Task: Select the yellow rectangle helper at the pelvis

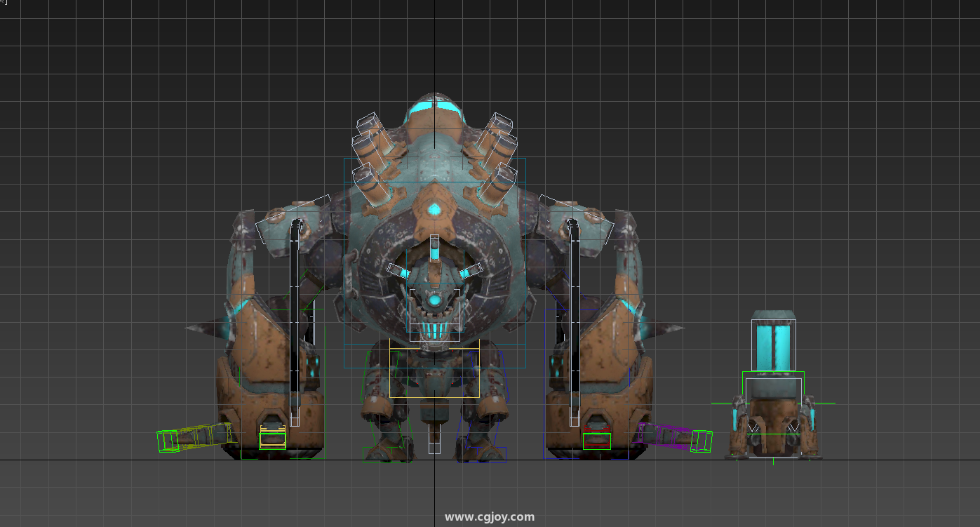Action: [x=435, y=373]
